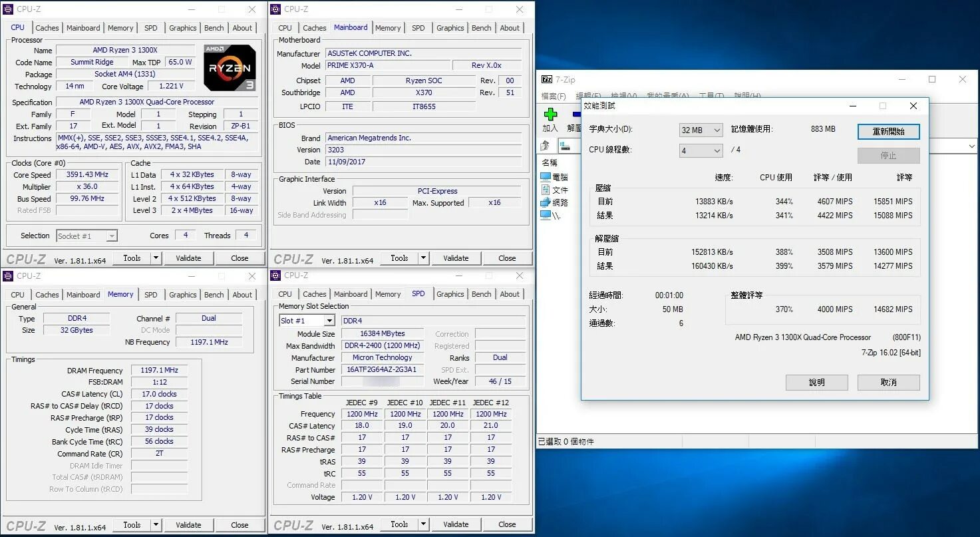Click the Close button in the SPD window
The width and height of the screenshot is (980, 537).
(x=507, y=524)
